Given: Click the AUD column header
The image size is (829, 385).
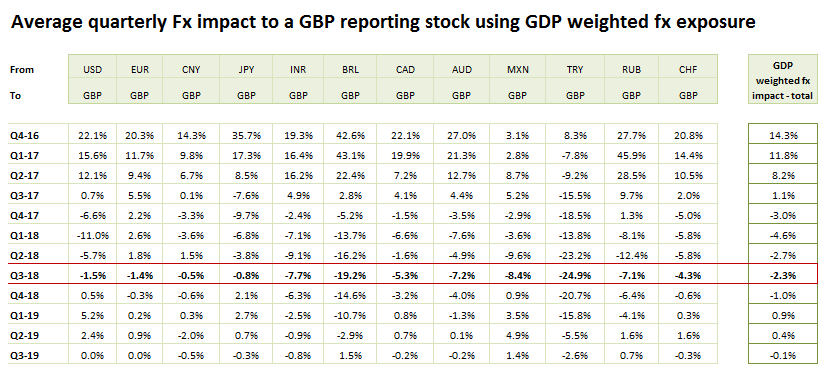Looking at the screenshot, I should tap(462, 69).
